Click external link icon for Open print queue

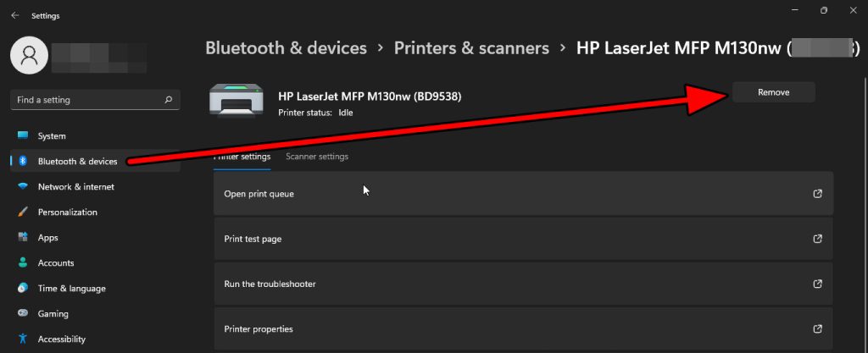(817, 194)
